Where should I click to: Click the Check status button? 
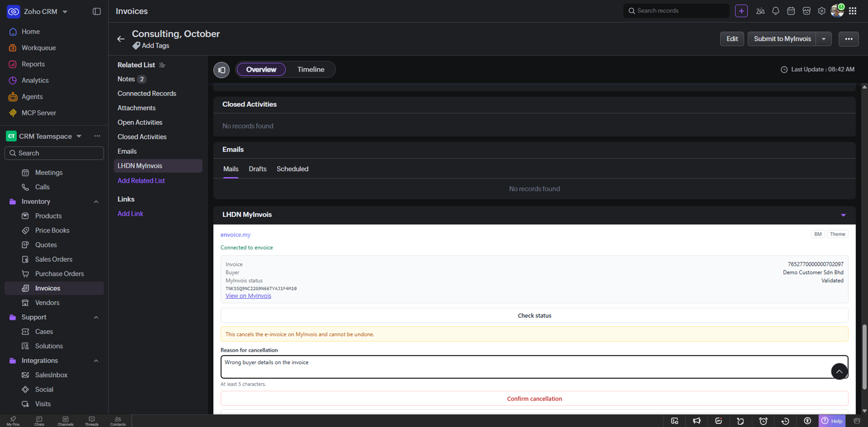(x=534, y=315)
